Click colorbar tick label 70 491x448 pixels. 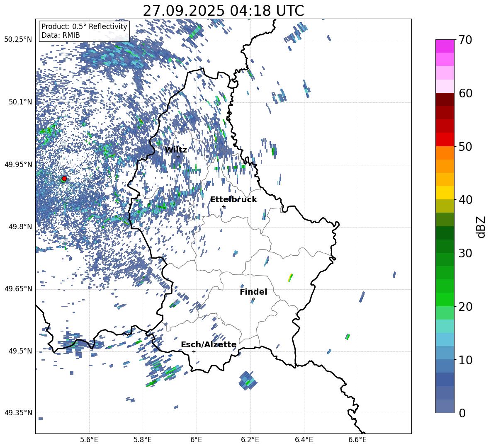(465, 40)
